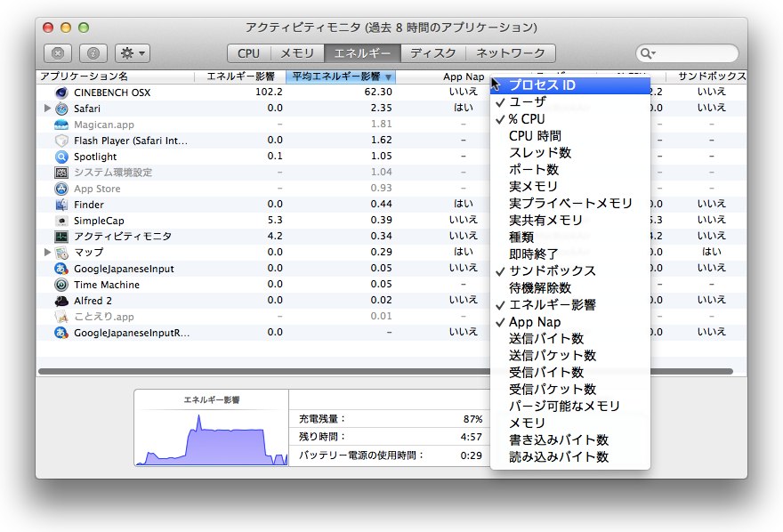
Task: Click the search input field
Action: click(687, 52)
